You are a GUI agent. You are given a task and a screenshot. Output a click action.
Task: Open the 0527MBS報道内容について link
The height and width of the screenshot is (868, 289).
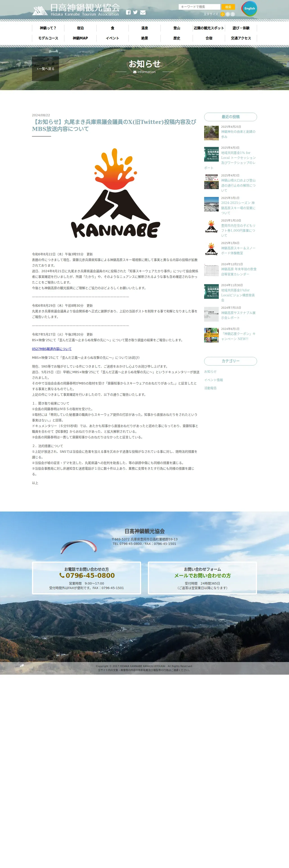pos(52,349)
